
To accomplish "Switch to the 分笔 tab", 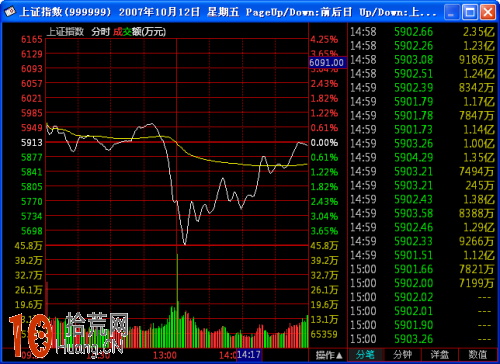I will 366,355.
